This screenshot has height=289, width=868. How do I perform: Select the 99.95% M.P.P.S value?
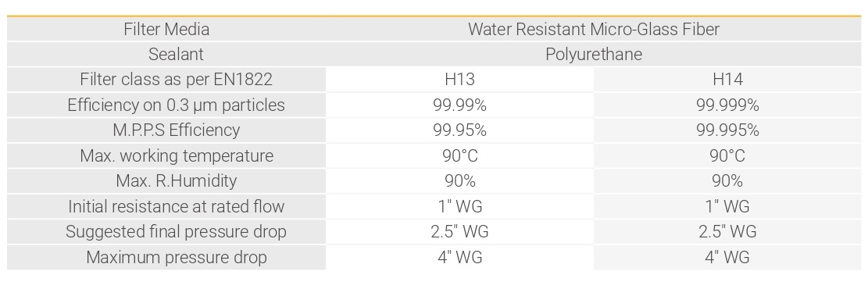[x=459, y=130]
